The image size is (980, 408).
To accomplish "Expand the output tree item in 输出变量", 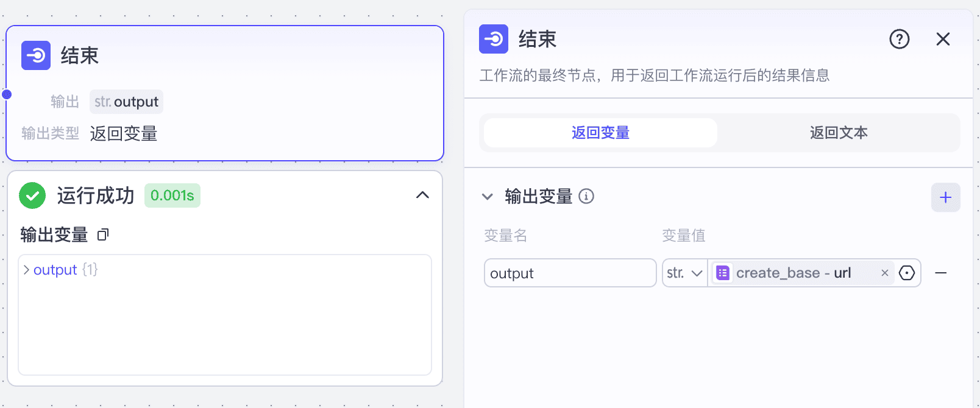I will point(26,269).
